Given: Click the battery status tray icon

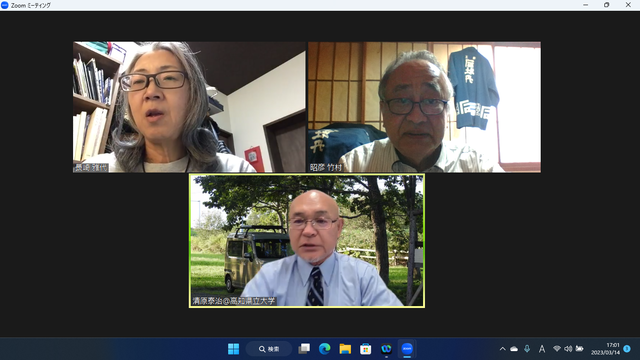Looking at the screenshot, I should point(579,349).
